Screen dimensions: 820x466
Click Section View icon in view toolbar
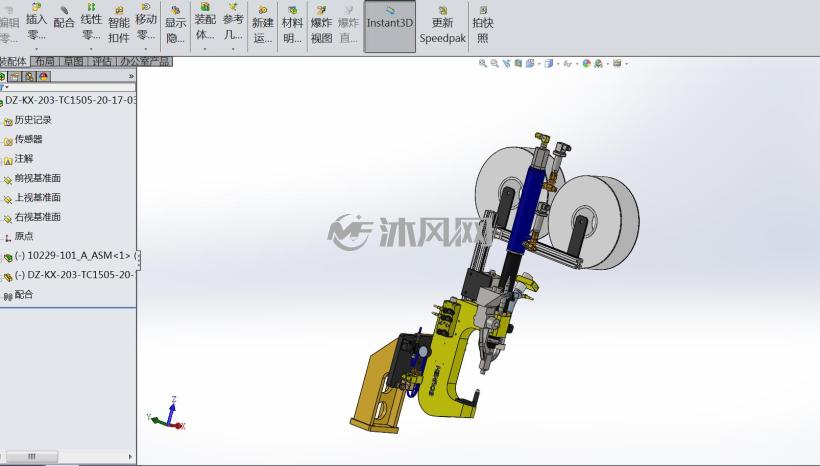(518, 63)
